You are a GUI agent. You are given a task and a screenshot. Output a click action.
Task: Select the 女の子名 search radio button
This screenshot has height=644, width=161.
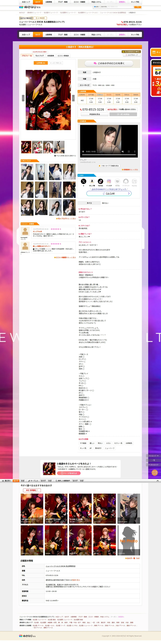coord(100,7)
